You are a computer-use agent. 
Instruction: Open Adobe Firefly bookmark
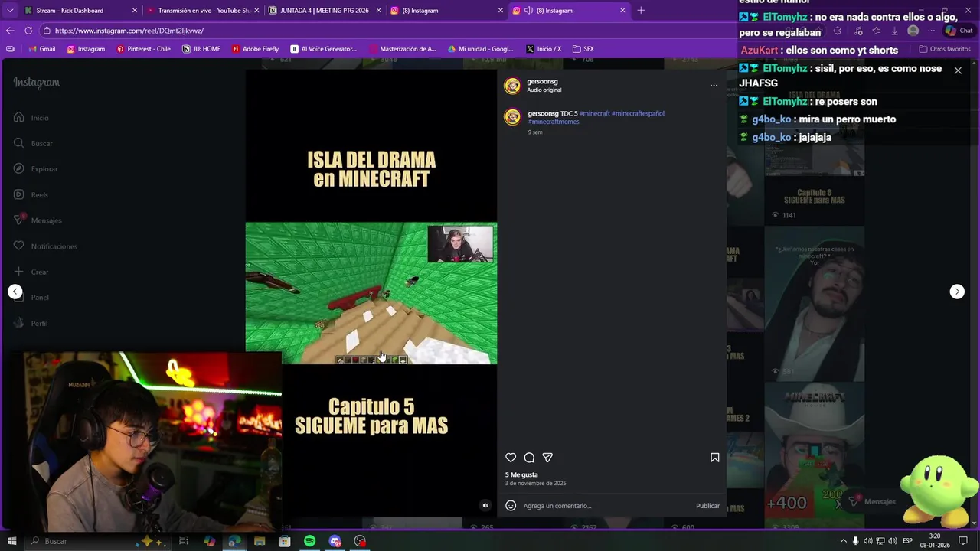click(256, 49)
